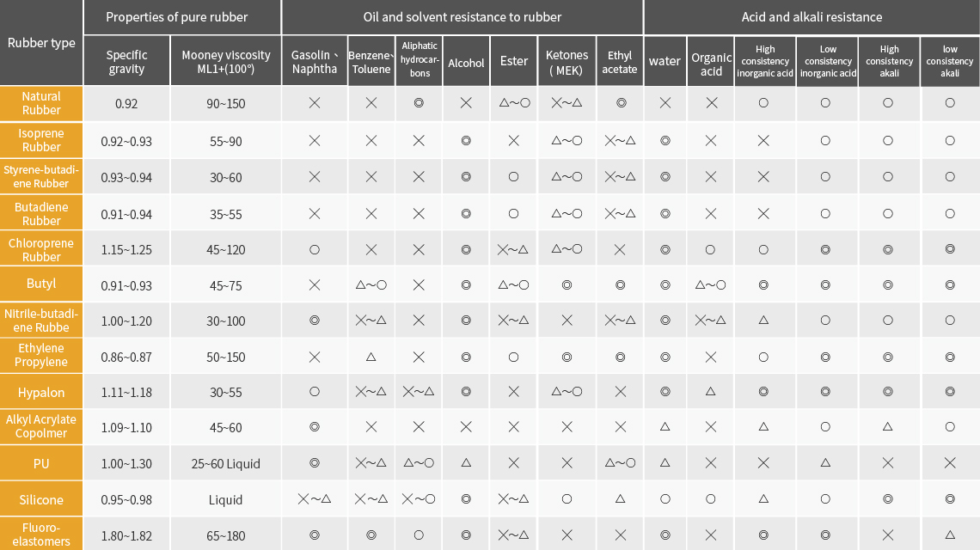This screenshot has height=550, width=980.
Task: Select Natural Rubber's 0.92 specific gravity cell
Action: pyautogui.click(x=126, y=104)
